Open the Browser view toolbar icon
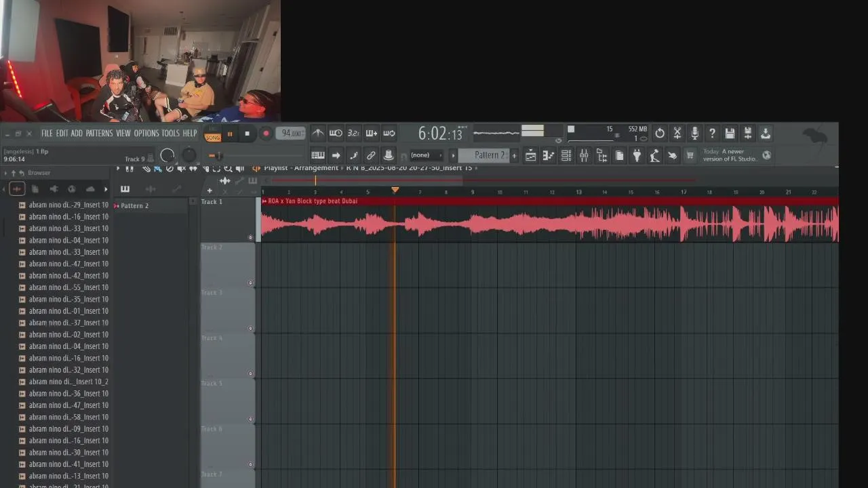Image resolution: width=868 pixels, height=488 pixels. pos(601,155)
